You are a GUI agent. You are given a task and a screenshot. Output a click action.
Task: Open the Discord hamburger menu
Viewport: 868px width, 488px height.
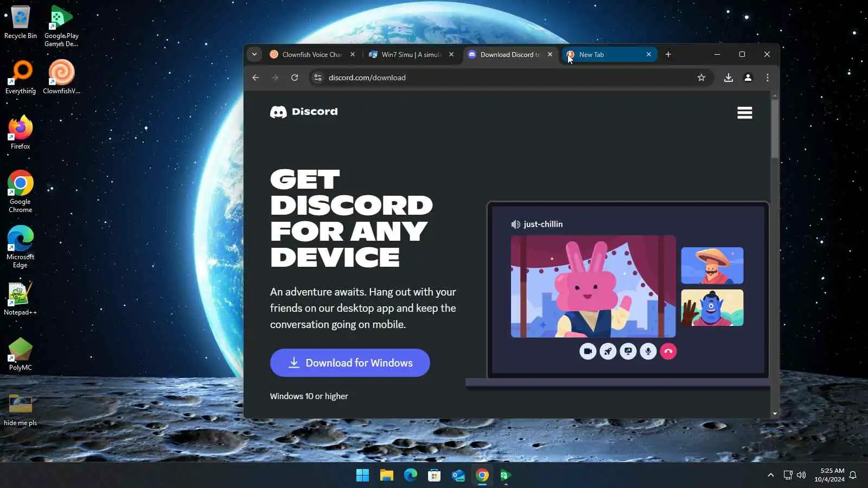pyautogui.click(x=745, y=113)
